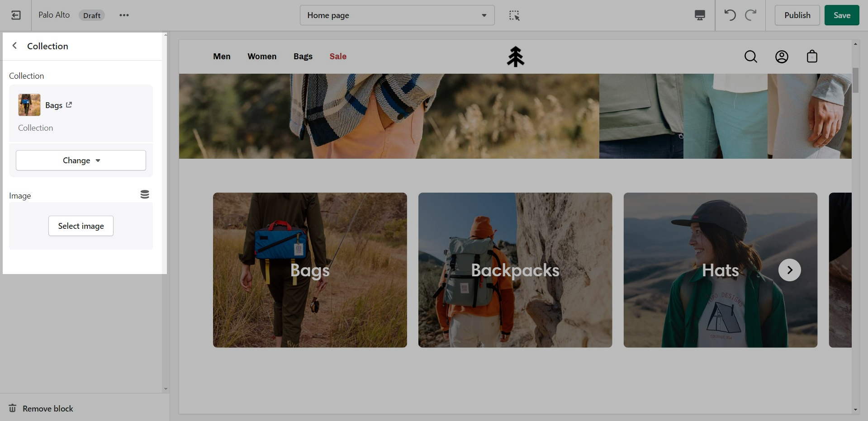The height and width of the screenshot is (421, 868).
Task: Click the account profile icon
Action: click(782, 57)
